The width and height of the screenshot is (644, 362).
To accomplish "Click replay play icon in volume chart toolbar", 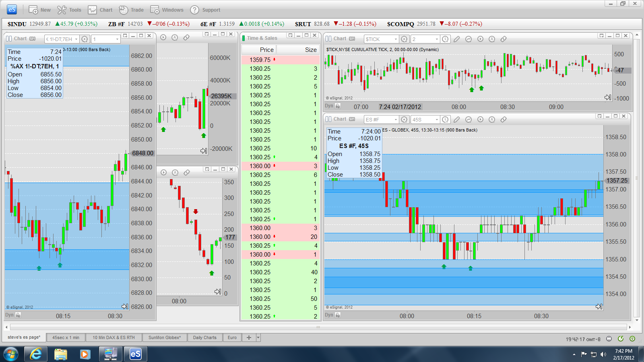I will click(x=163, y=37).
